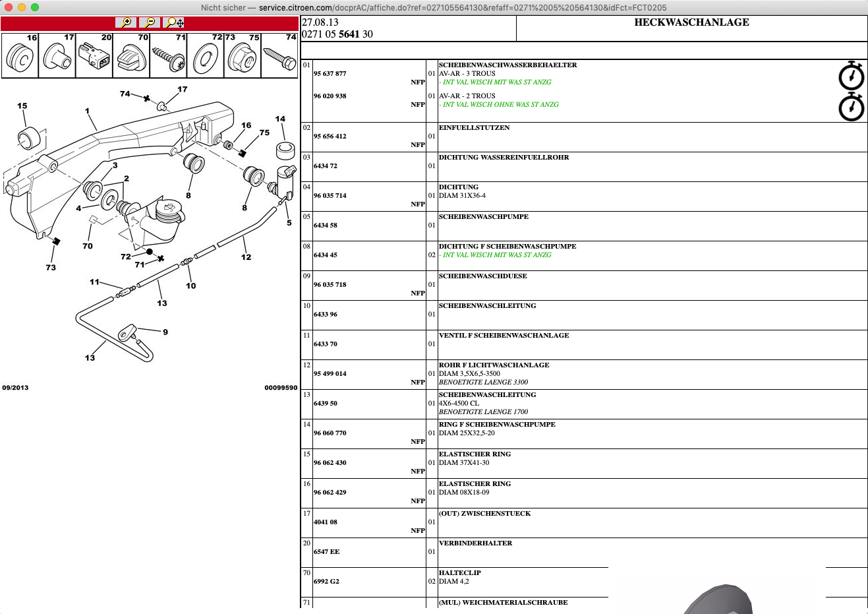The width and height of the screenshot is (868, 614).
Task: Click callout number 73 in the diagram
Action: (51, 267)
